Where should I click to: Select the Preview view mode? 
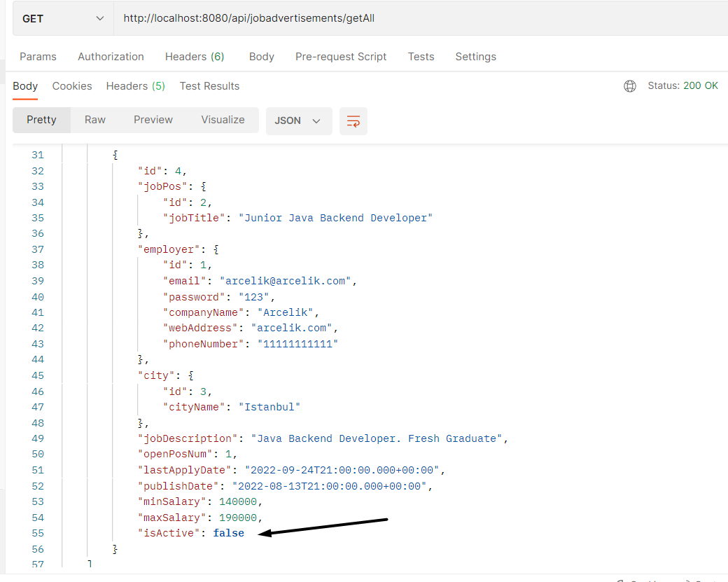(153, 120)
